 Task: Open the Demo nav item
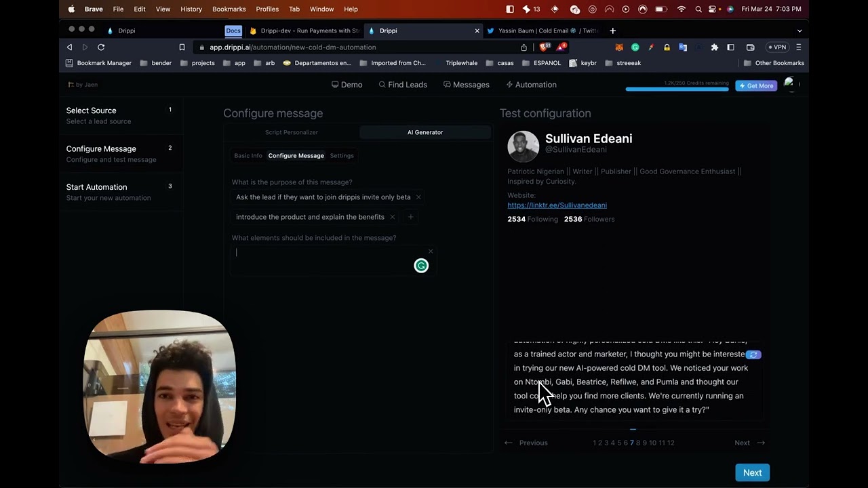pyautogui.click(x=347, y=85)
